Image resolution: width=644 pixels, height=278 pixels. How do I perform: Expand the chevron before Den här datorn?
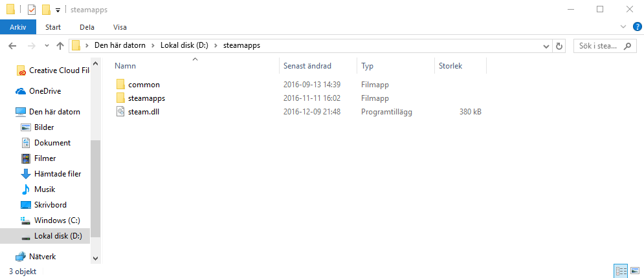87,46
